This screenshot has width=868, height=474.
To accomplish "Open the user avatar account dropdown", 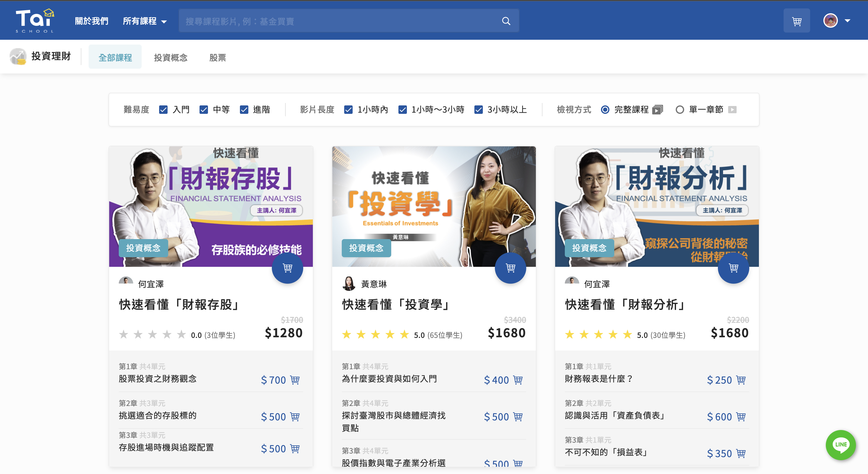I will (836, 21).
